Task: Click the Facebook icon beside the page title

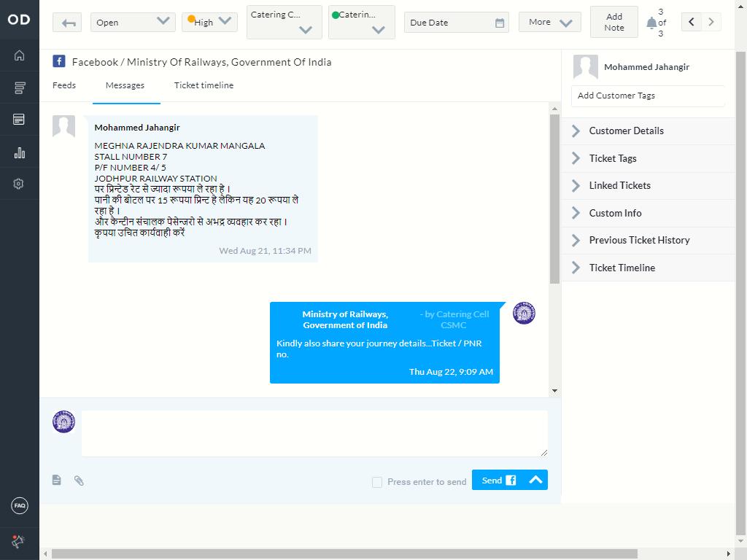Action: [x=59, y=61]
